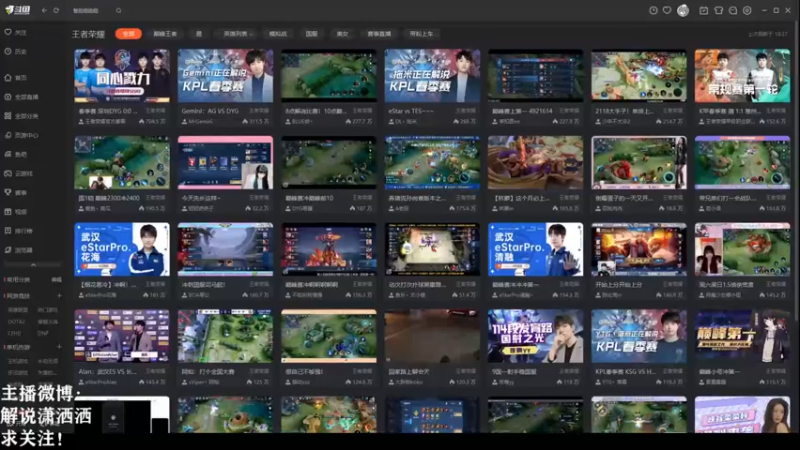
Task: Select the 美女 filter tab
Action: (342, 34)
